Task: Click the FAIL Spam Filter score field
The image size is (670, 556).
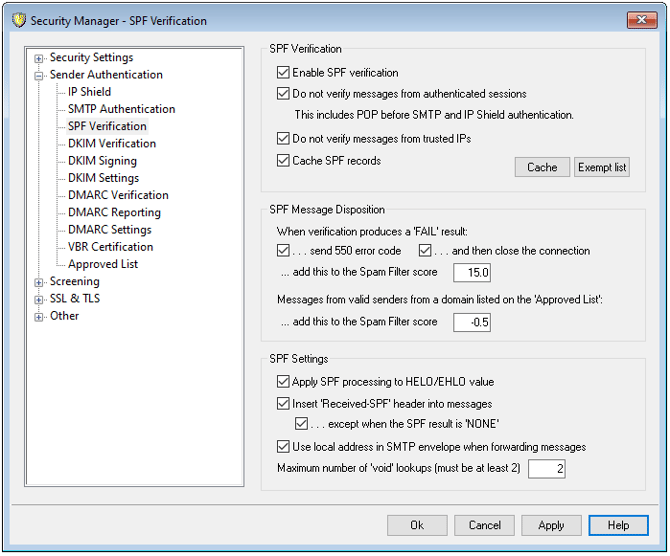Action: click(x=471, y=273)
